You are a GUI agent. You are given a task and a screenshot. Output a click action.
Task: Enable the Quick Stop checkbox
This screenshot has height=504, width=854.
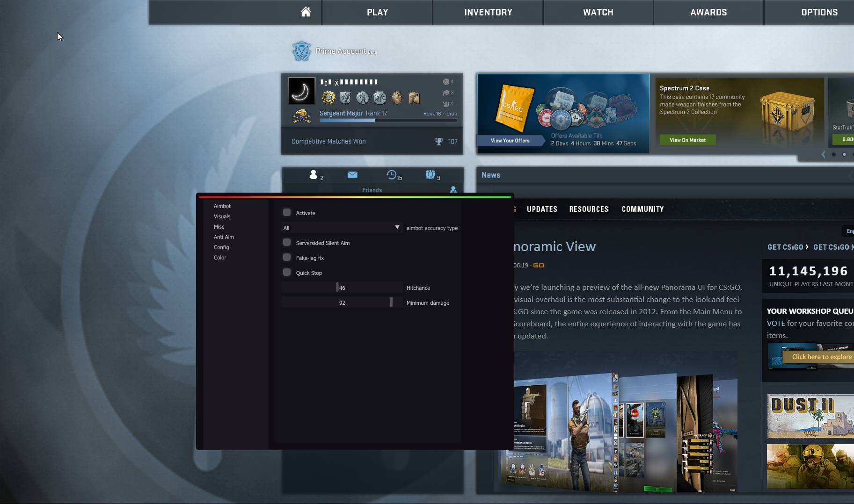click(x=287, y=272)
